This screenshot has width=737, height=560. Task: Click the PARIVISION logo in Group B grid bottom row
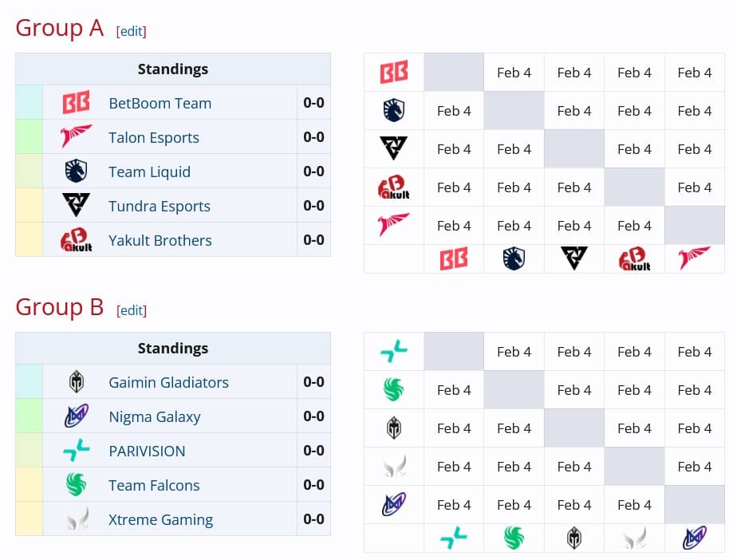point(454,538)
